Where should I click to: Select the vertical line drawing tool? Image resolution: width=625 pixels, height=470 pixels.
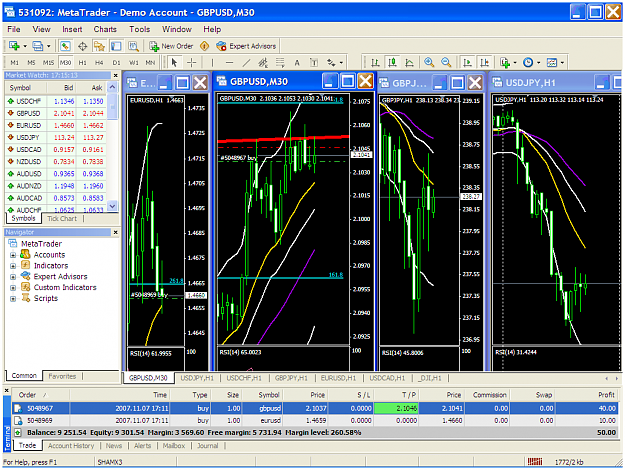212,63
